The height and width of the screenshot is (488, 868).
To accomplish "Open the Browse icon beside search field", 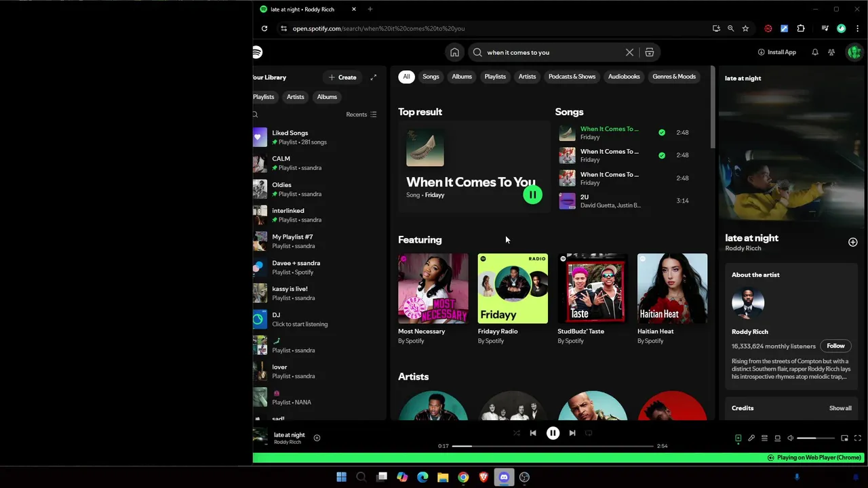I will 649,52.
